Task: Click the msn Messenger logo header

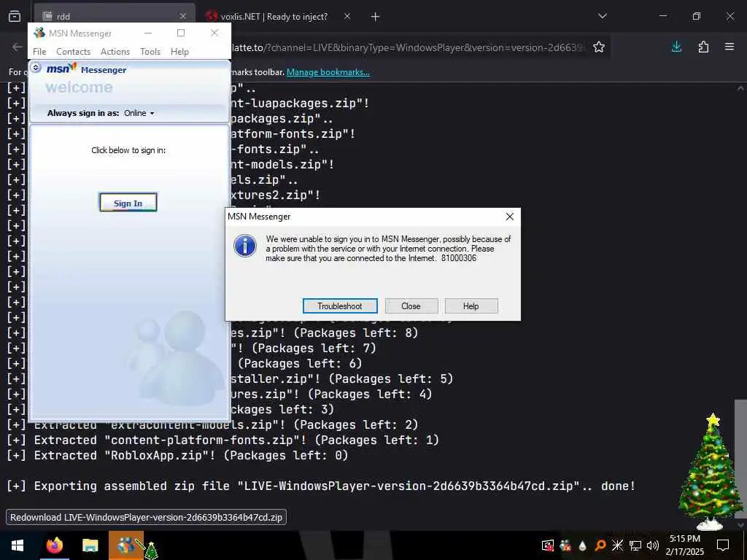Action: pyautogui.click(x=86, y=69)
